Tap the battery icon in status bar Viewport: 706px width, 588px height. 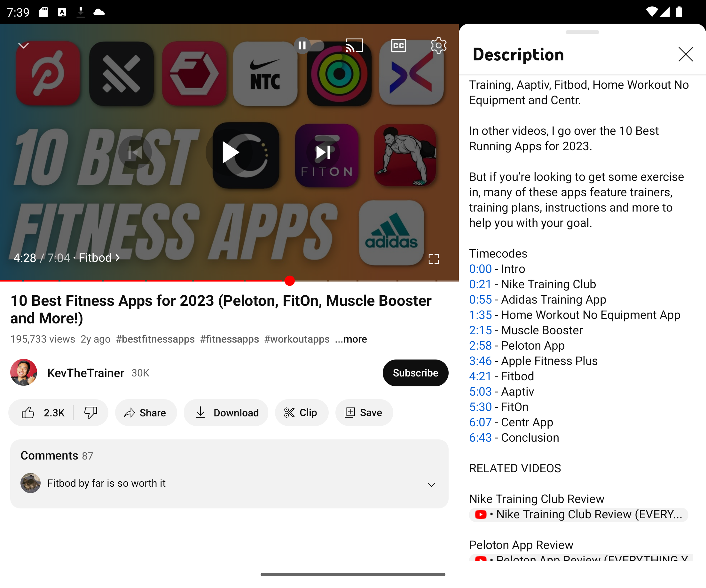click(x=679, y=12)
